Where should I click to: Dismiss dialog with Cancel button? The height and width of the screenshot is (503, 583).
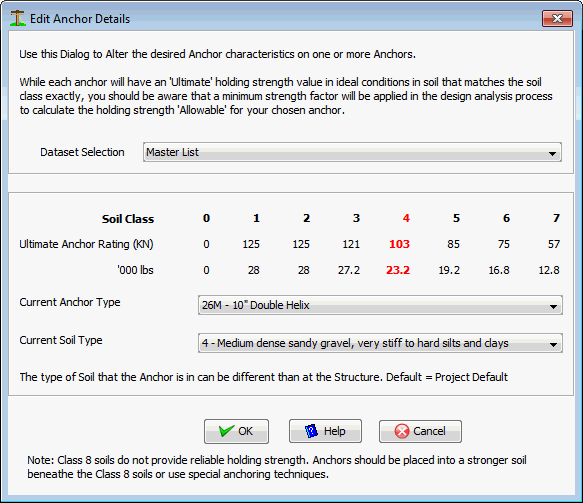(420, 431)
